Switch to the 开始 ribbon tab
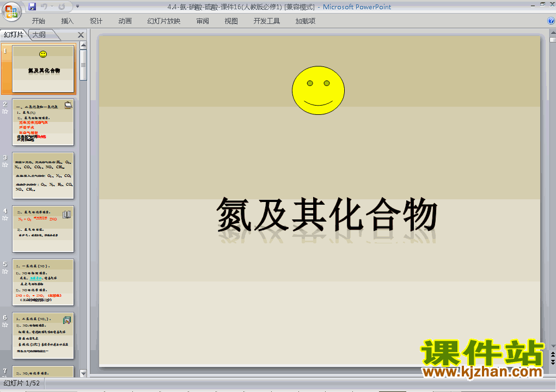 click(x=38, y=21)
